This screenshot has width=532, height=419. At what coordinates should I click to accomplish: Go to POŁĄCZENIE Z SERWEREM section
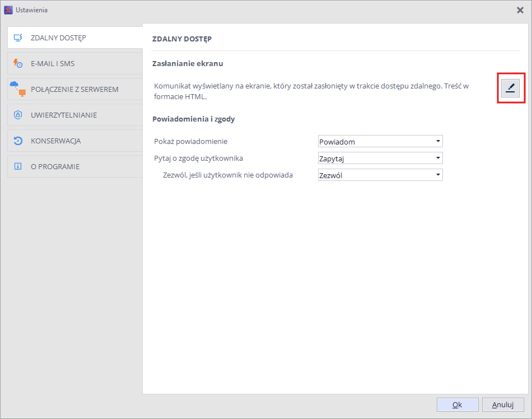[75, 89]
